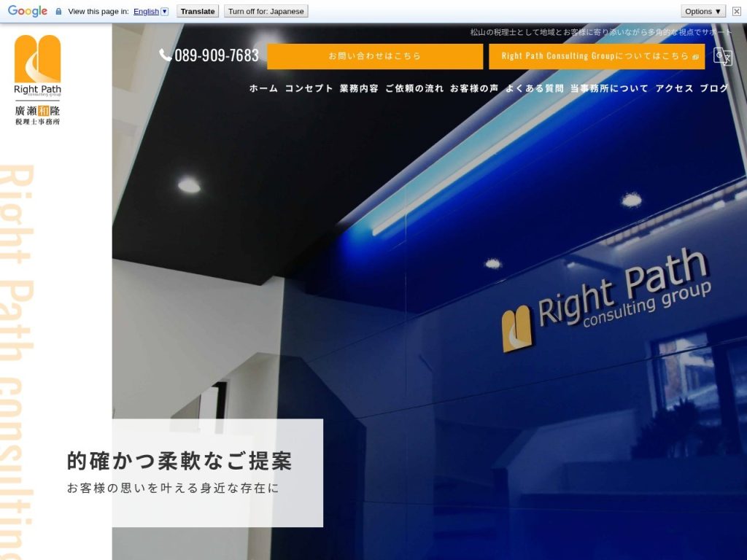Image resolution: width=747 pixels, height=560 pixels.
Task: Open the English language dropdown
Action: tap(150, 12)
